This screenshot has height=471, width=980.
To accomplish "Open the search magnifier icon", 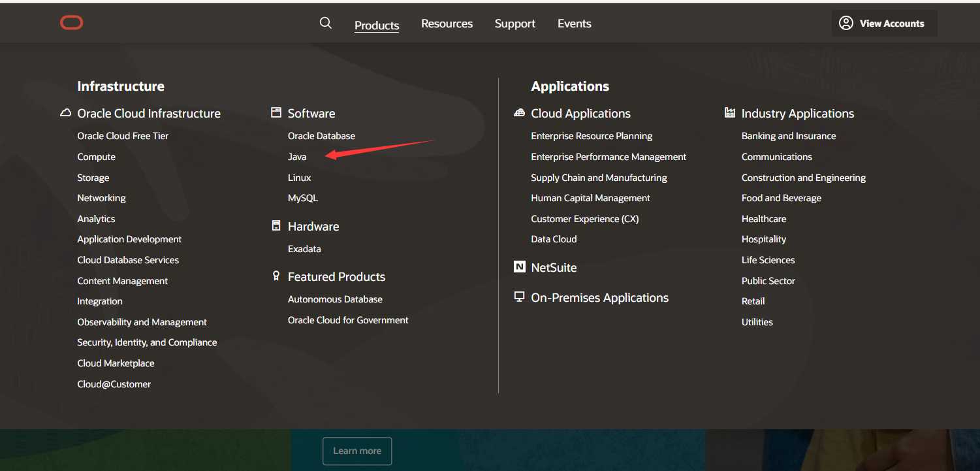I will click(x=326, y=23).
